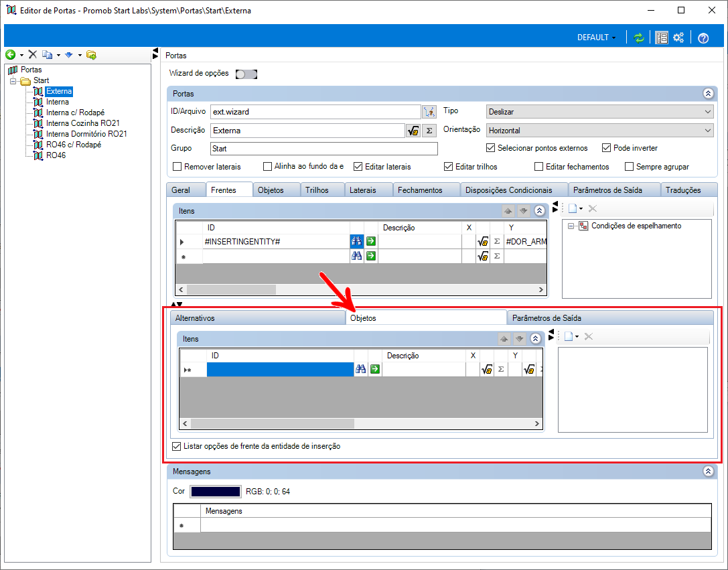Click the green refresh icon in the top bar

(x=639, y=38)
